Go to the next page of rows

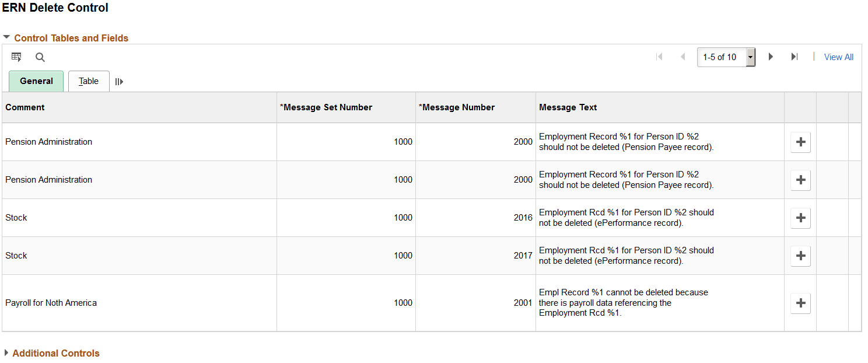tap(771, 57)
